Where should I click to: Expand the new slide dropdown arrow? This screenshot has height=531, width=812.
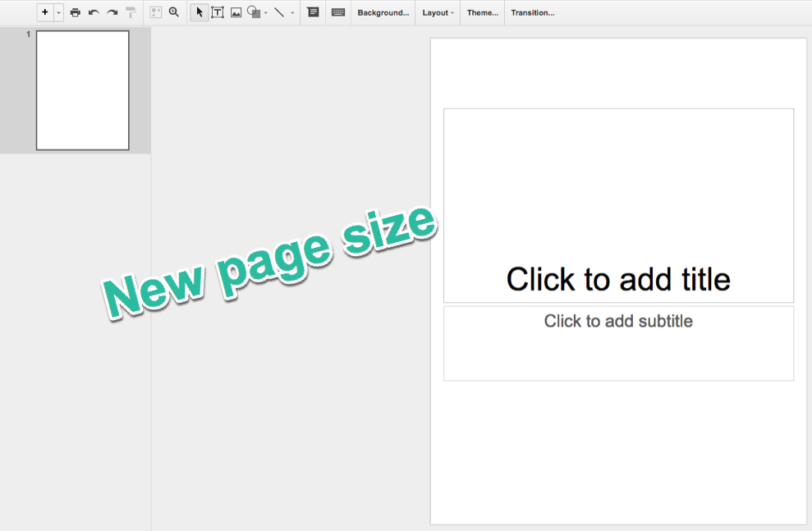pyautogui.click(x=57, y=12)
